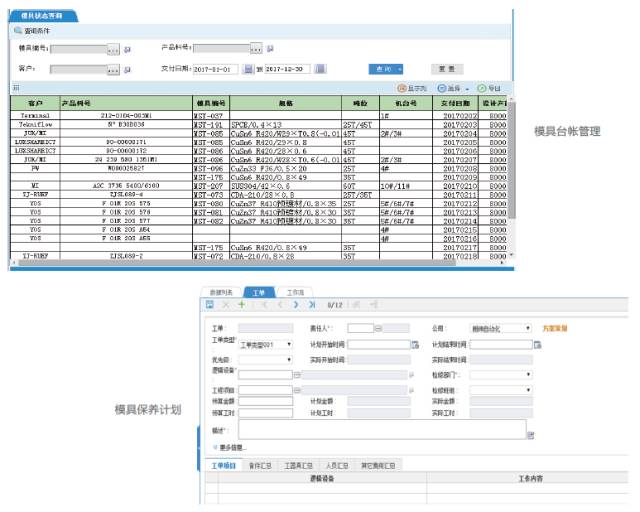
Task: Click clear icon beside 模具编号 field
Action: click(127, 49)
